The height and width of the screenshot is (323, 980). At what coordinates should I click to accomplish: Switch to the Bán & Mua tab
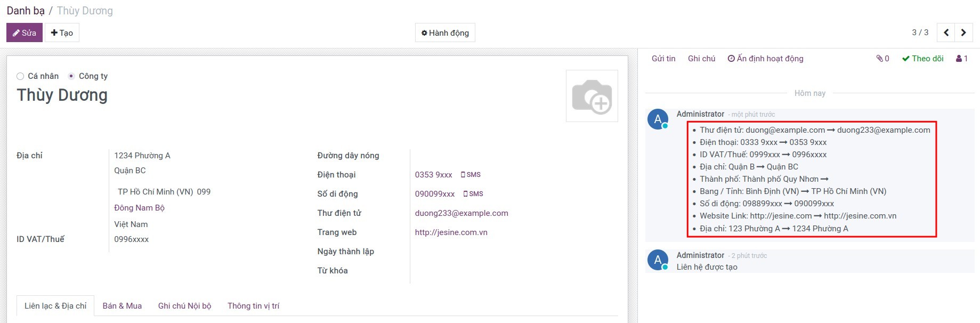point(122,306)
